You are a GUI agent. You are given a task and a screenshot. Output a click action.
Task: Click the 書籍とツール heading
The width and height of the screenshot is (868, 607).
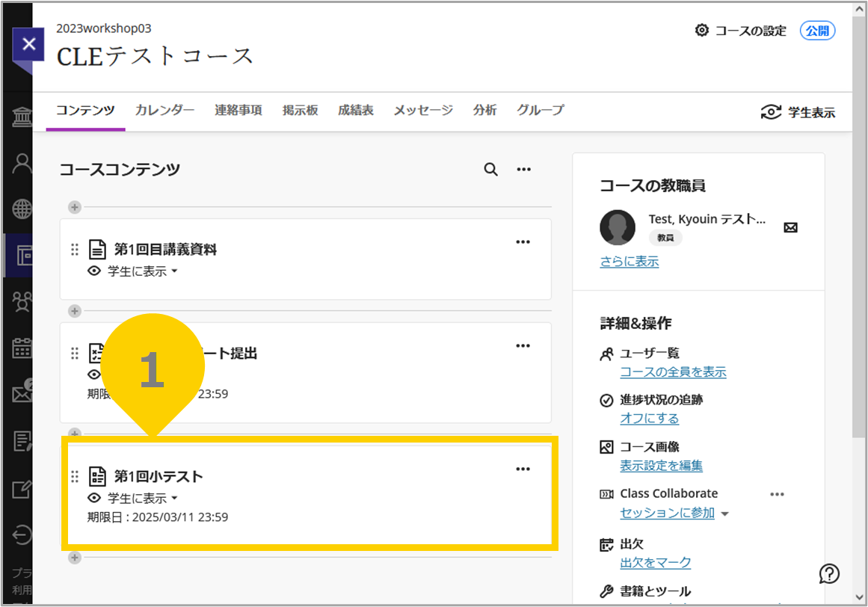click(656, 591)
